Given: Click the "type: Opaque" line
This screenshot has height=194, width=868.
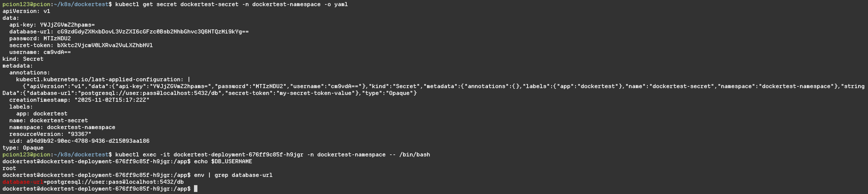Looking at the screenshot, I should (x=23, y=148).
